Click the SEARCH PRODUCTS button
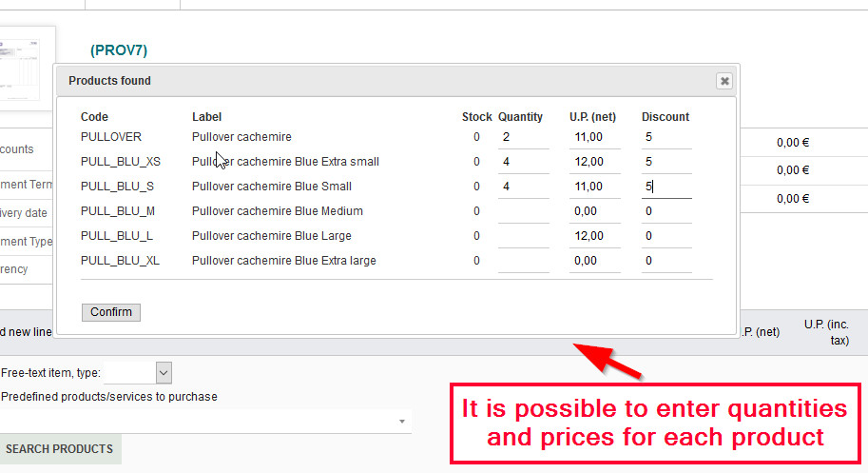868x473 pixels. click(x=59, y=449)
